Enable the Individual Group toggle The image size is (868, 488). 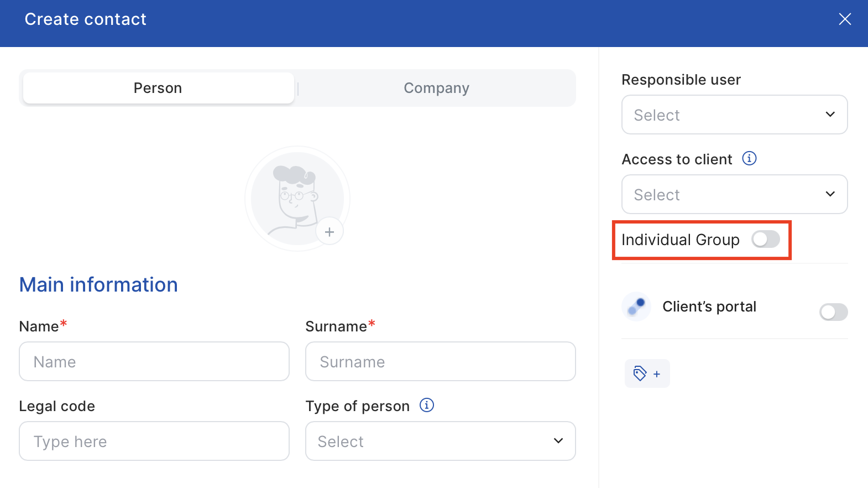pyautogui.click(x=765, y=239)
